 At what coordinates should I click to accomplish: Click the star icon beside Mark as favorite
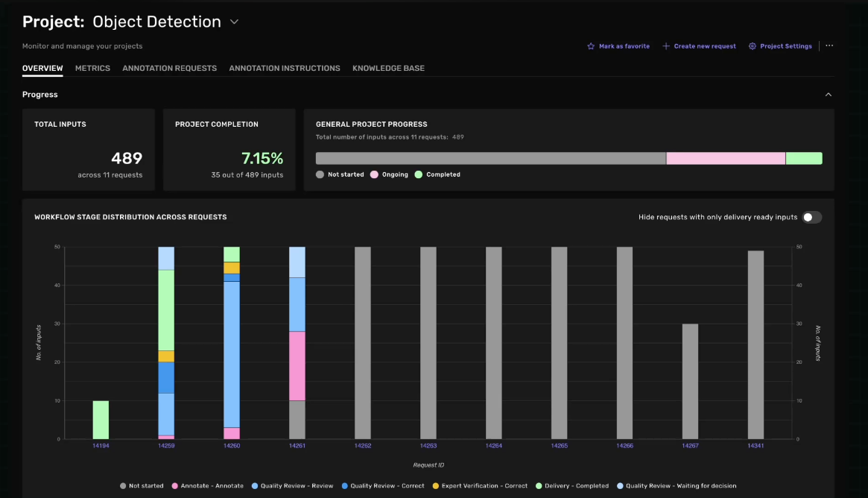point(591,46)
